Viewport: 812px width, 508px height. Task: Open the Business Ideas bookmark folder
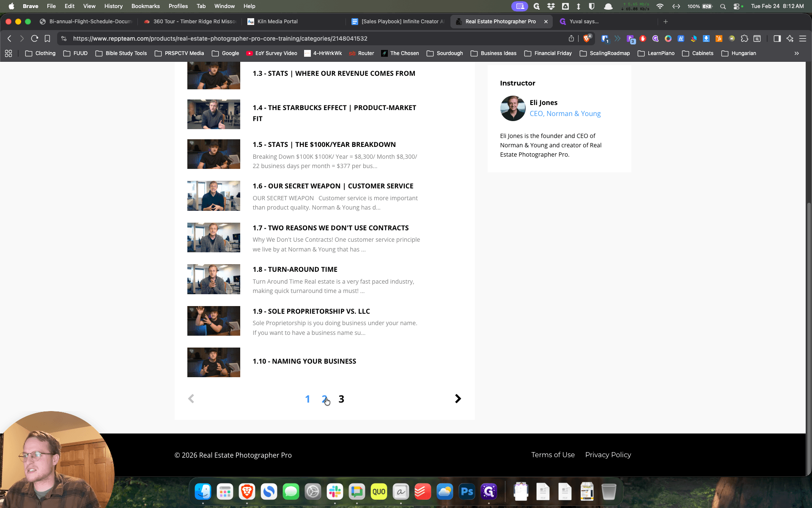click(x=494, y=53)
